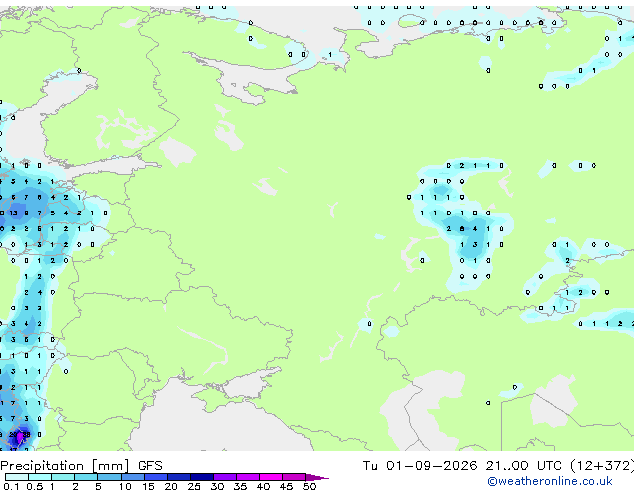Click the 0.5–1 mm legend color swatch
Image resolution: width=634 pixels, height=490 pixels.
(40, 477)
